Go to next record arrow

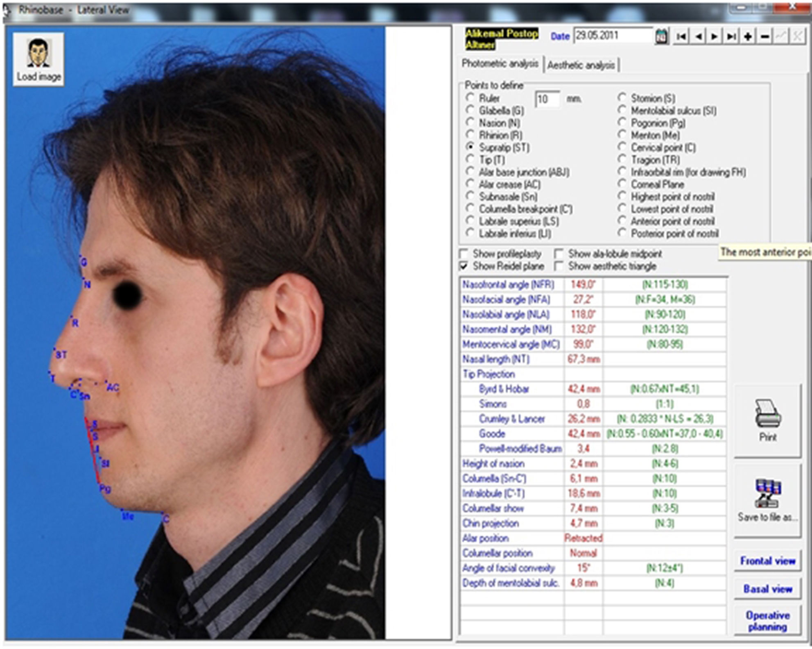point(715,36)
